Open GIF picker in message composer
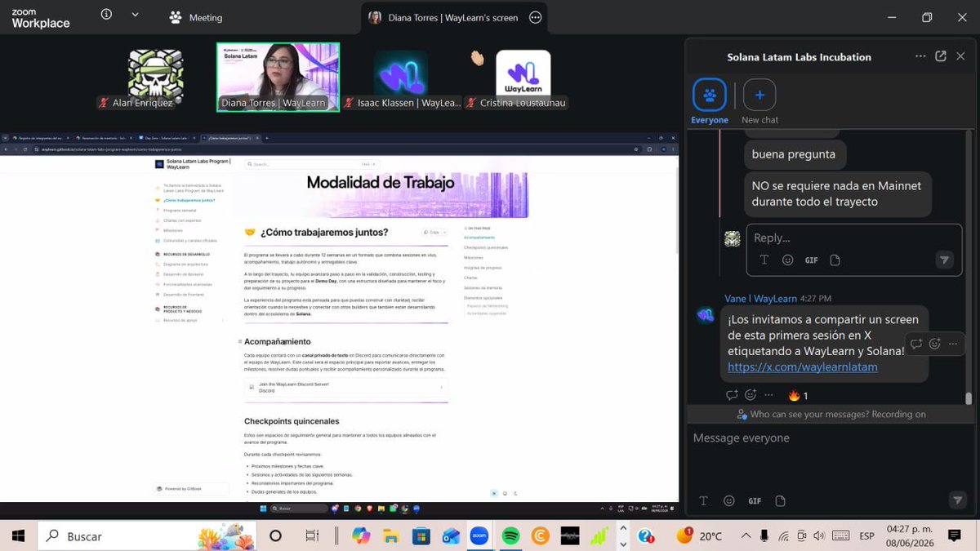Screen dimensions: 980x551 [x=755, y=500]
